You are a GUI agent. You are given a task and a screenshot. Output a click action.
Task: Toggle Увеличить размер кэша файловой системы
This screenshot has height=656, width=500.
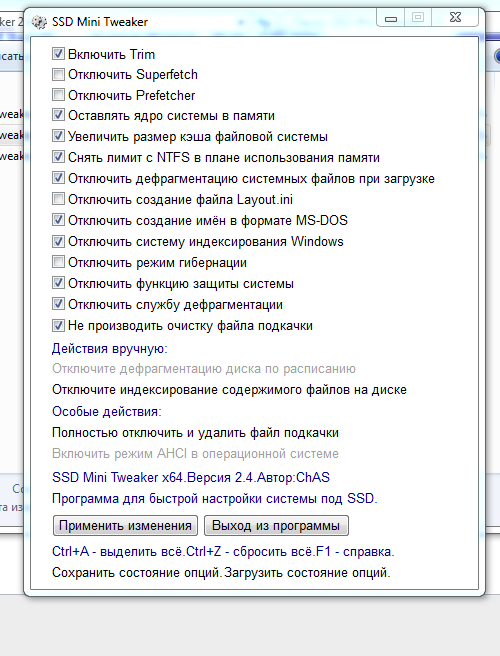tap(58, 136)
